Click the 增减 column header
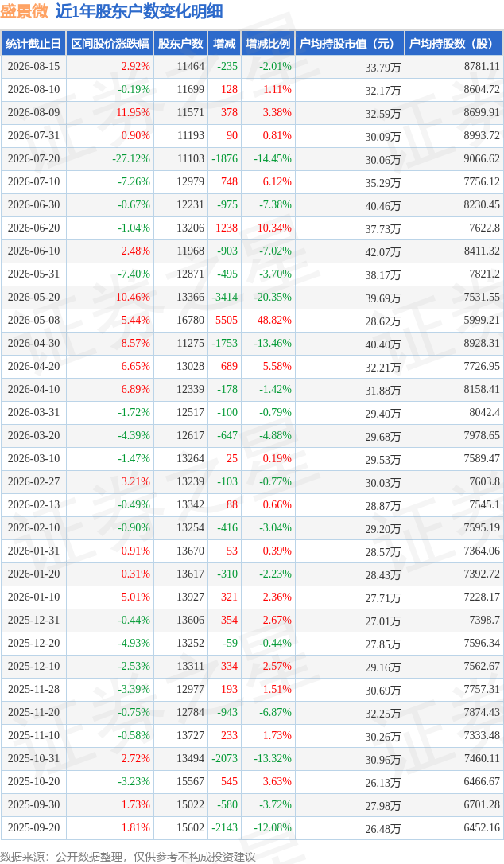504x864 pixels. 225,44
